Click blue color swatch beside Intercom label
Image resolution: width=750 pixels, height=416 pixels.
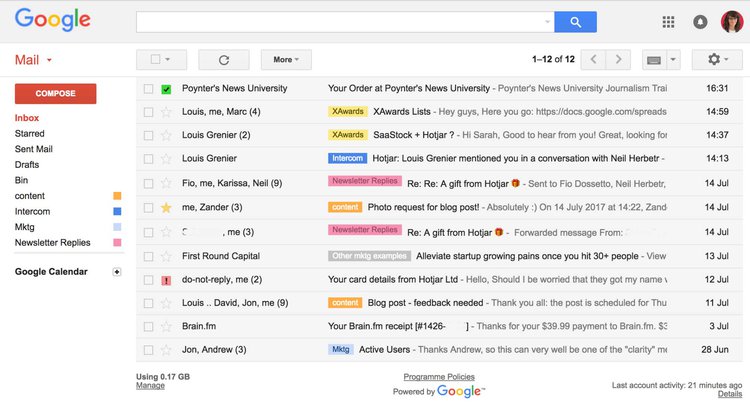coord(117,211)
